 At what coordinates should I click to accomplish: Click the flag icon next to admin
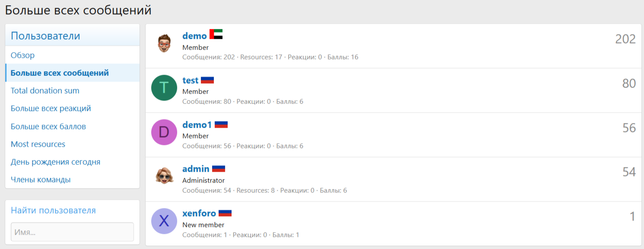pos(219,169)
